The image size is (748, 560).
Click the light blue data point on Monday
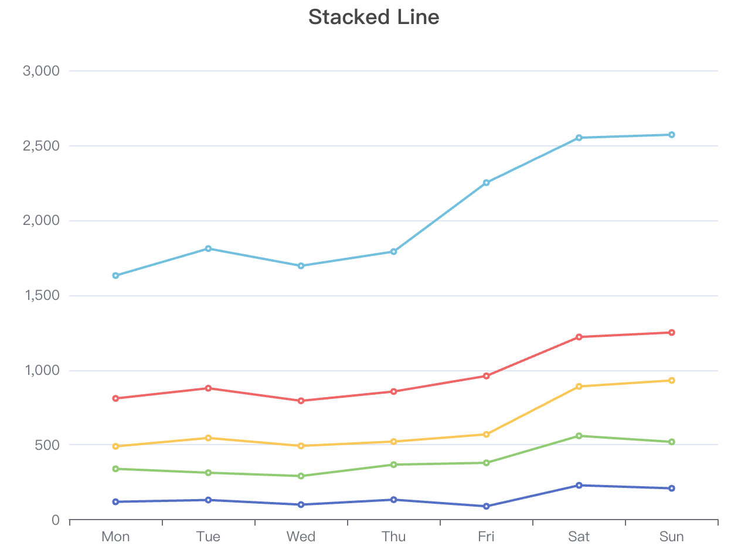pos(115,275)
